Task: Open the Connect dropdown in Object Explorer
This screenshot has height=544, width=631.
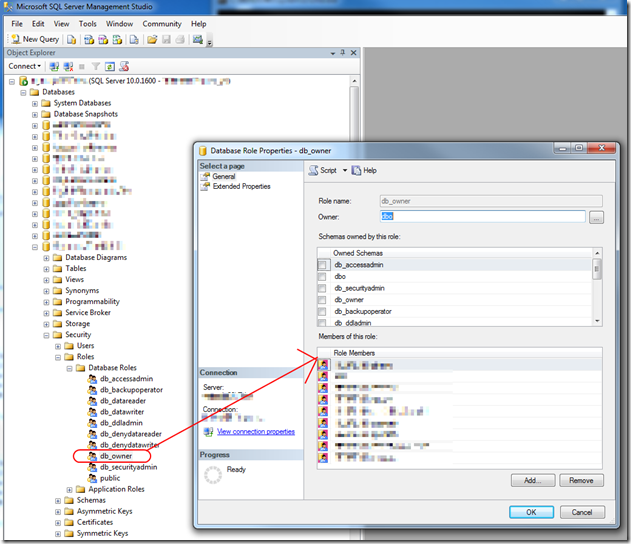Action: 25,66
